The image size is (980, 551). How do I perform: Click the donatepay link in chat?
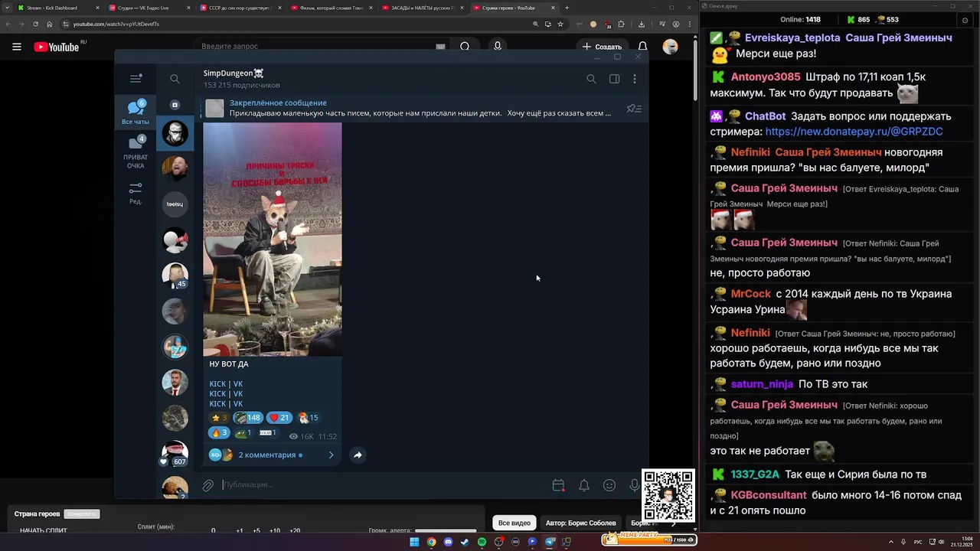[x=854, y=132]
